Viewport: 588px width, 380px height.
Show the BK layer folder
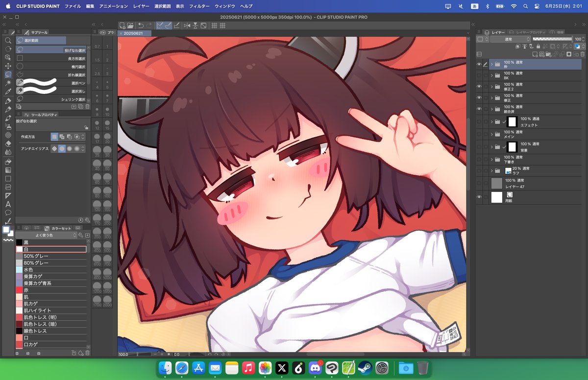click(x=479, y=75)
